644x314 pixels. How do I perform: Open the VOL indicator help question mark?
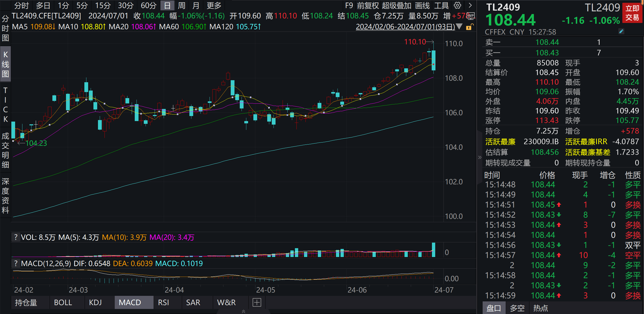[x=16, y=237]
